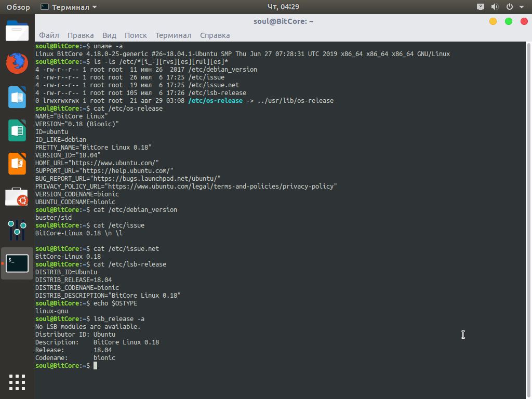Maximize the terminal with the green button
The width and height of the screenshot is (532, 399).
coord(509,21)
